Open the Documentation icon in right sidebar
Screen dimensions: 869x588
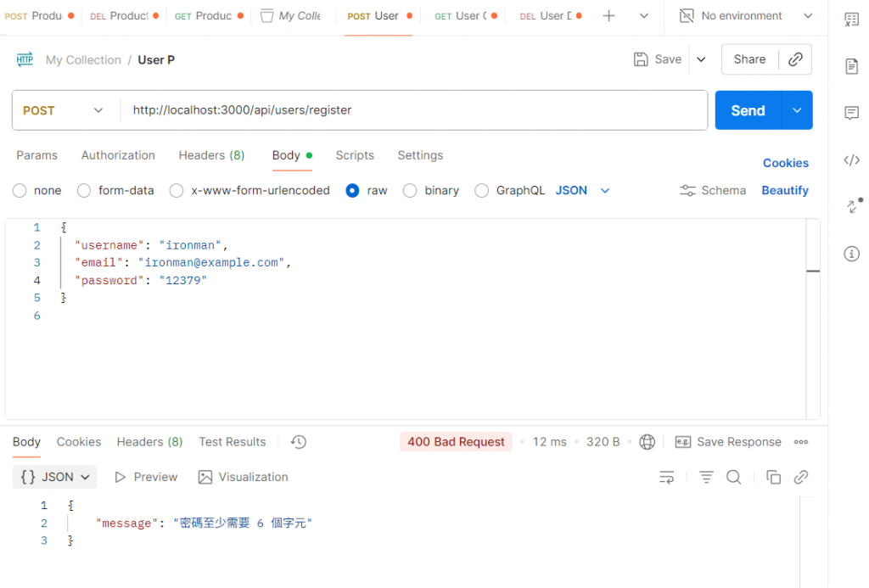pos(852,66)
